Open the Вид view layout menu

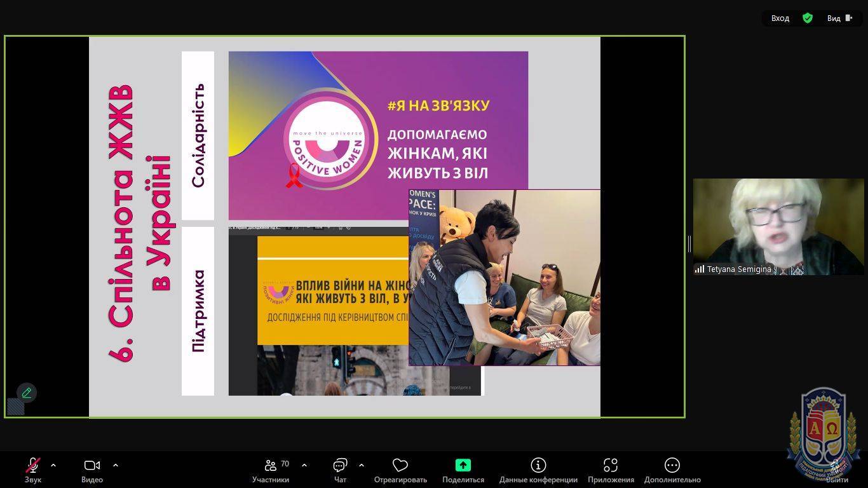(x=839, y=18)
